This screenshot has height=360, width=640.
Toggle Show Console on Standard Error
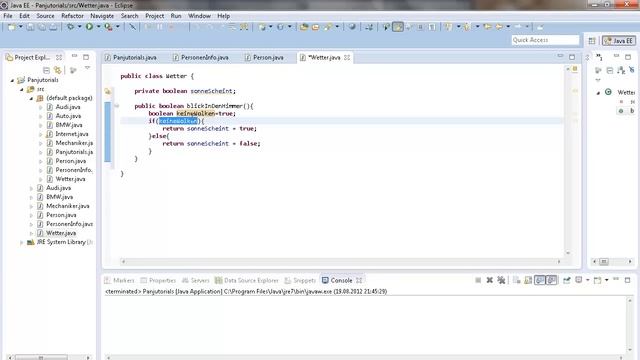coord(552,280)
